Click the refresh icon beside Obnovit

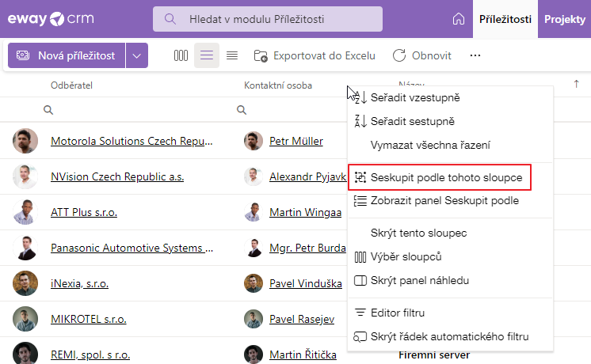(x=399, y=55)
